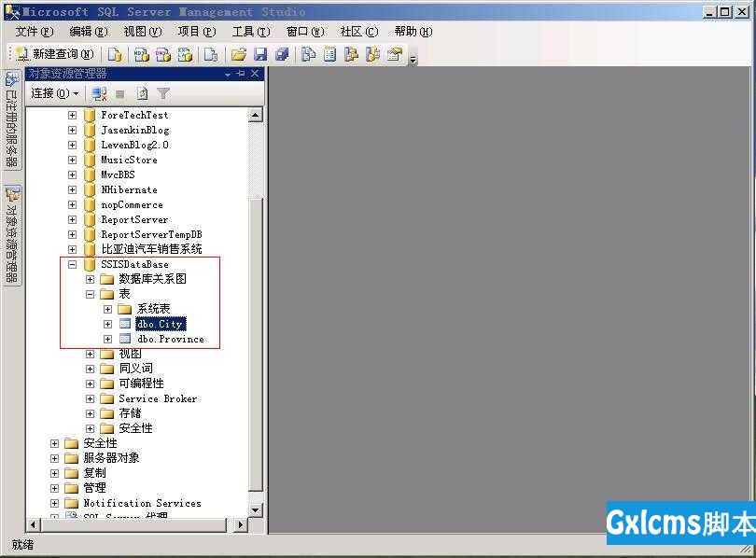Open the Object Explorer panel window-position dropdown

228,75
